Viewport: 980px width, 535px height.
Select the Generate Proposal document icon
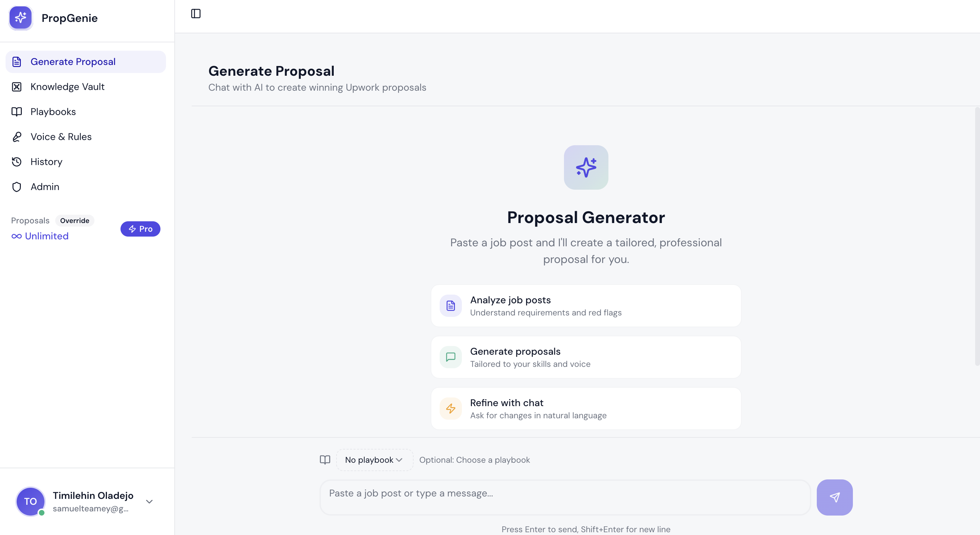click(16, 61)
